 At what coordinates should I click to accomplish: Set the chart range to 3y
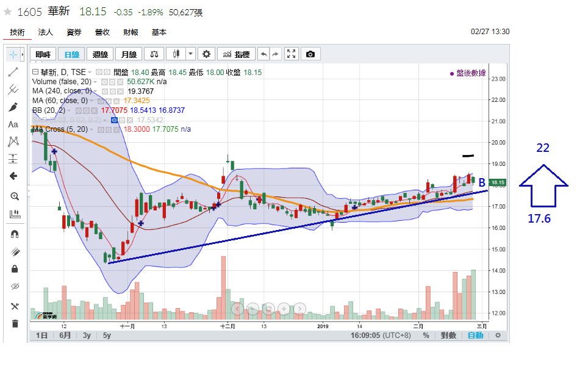(87, 335)
